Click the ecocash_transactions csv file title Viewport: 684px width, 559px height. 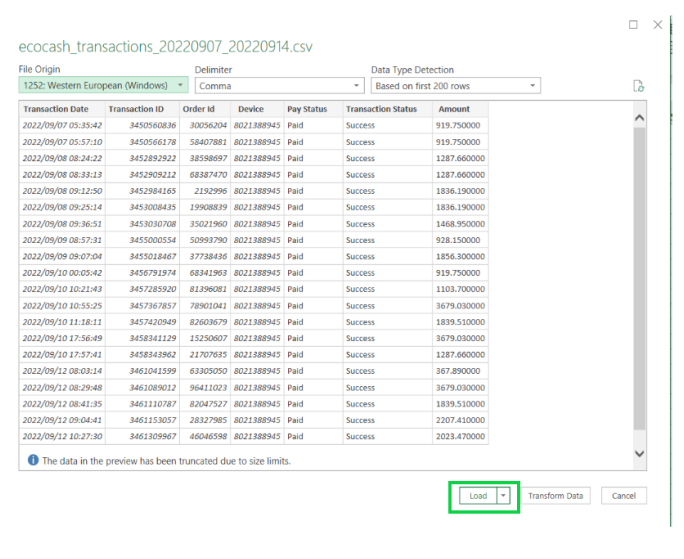pyautogui.click(x=165, y=46)
